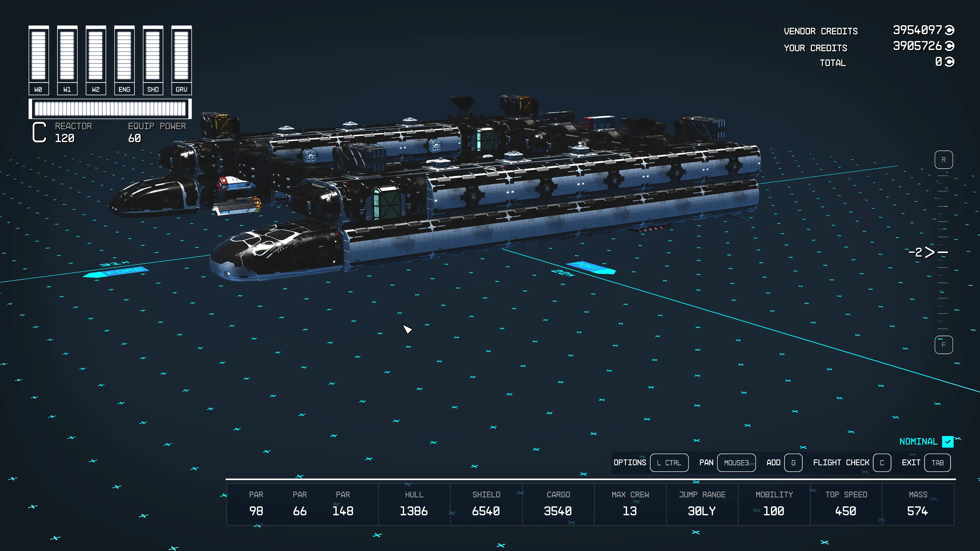Click the TOP SPEED value 450
Screen dimensions: 980x551
846,511
